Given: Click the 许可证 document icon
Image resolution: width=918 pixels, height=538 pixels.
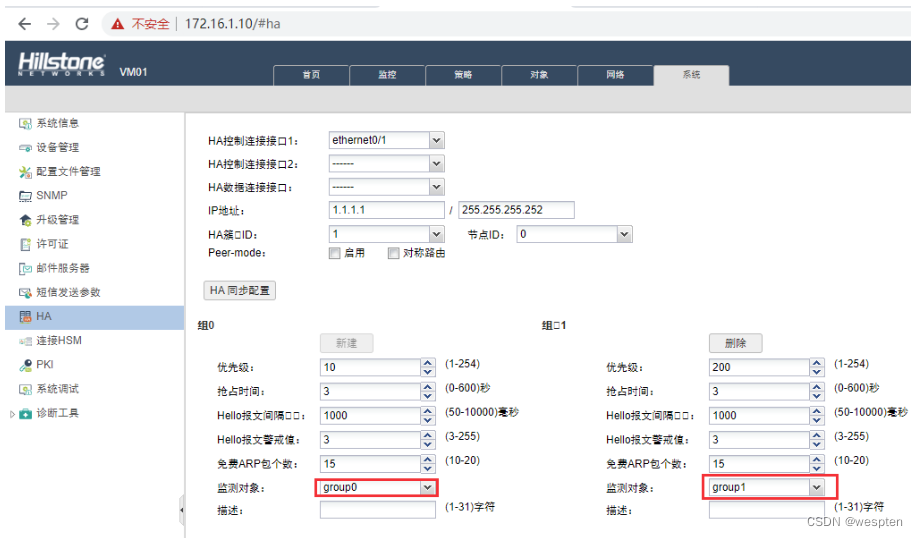Looking at the screenshot, I should [26, 244].
